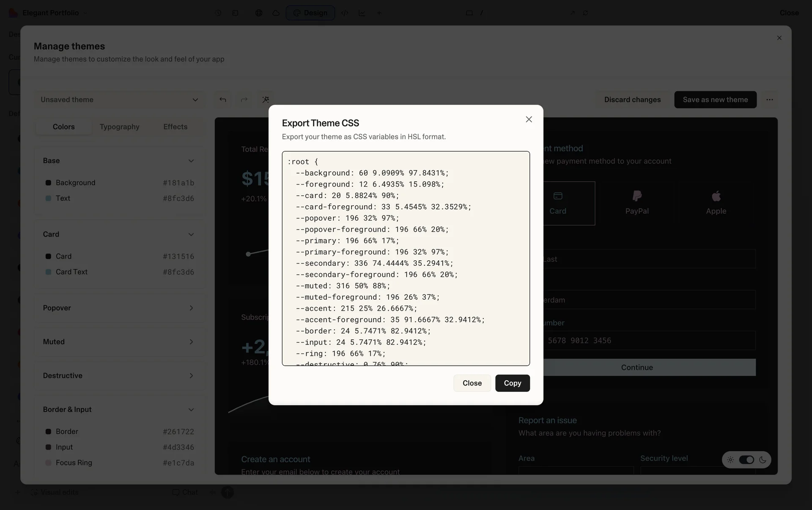Toggle the light/dark mode switch
This screenshot has height=510, width=812.
point(746,460)
